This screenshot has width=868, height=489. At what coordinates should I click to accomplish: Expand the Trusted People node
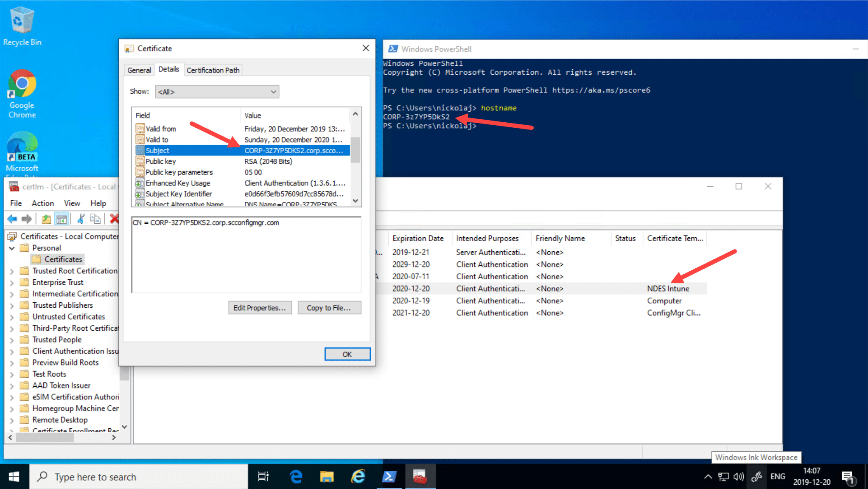click(12, 340)
